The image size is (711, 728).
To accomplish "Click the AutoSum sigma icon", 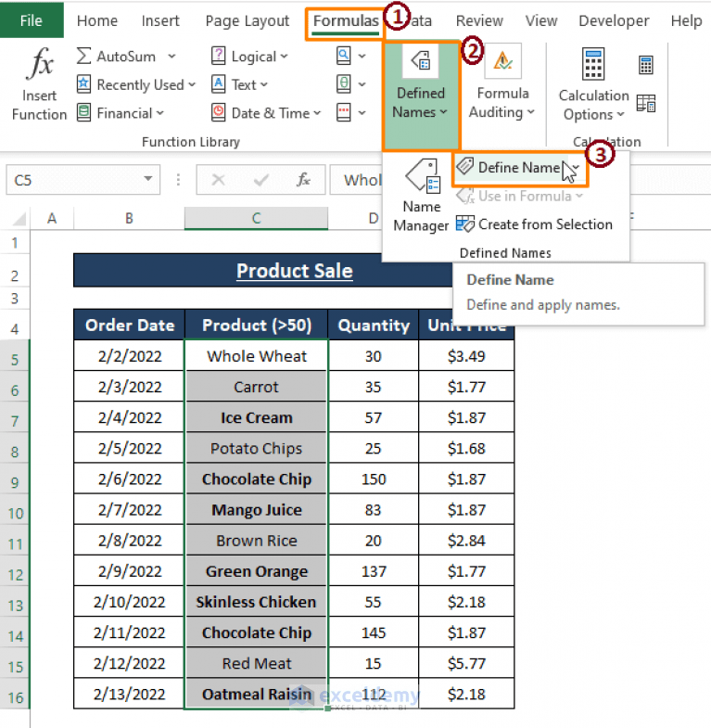I will pyautogui.click(x=83, y=57).
